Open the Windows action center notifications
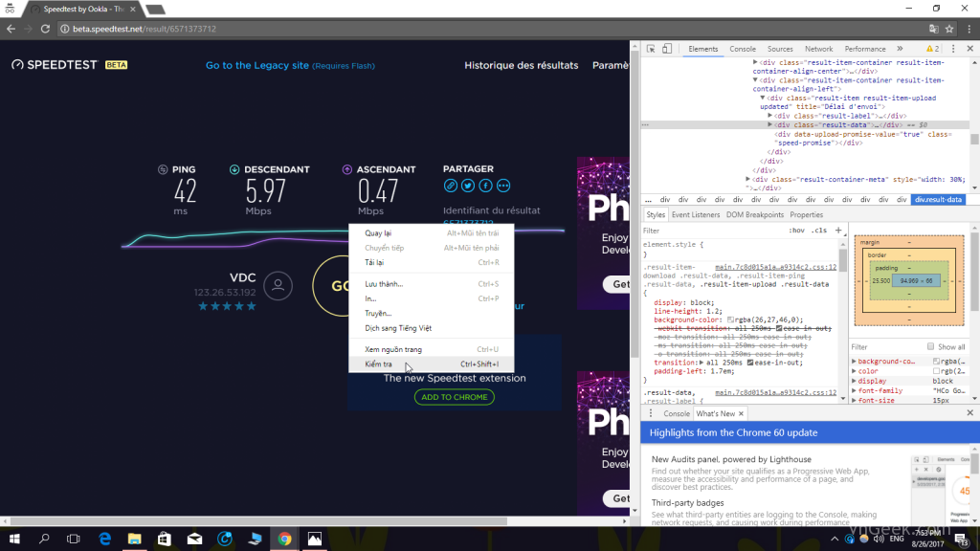Image resolution: width=980 pixels, height=551 pixels. (961, 539)
